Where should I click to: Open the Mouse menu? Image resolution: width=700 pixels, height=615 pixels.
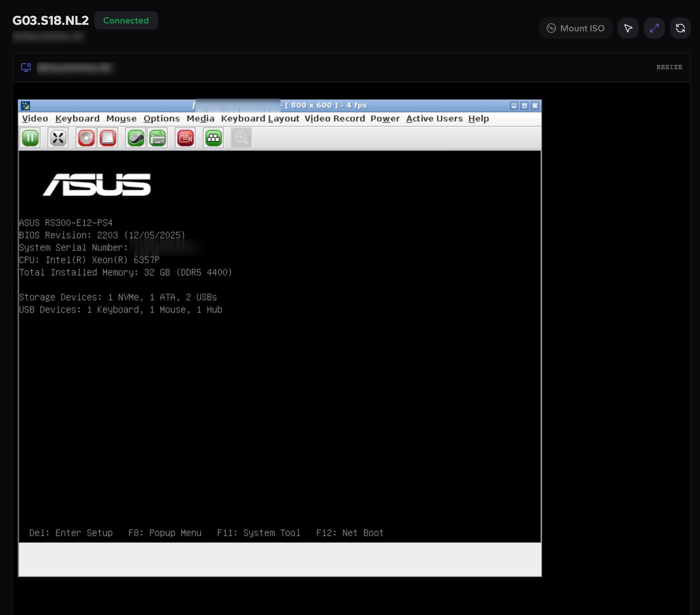[x=121, y=118]
